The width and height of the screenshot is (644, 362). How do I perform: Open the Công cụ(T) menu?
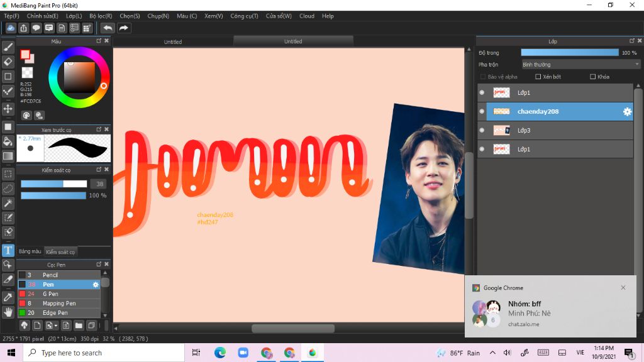(x=244, y=16)
